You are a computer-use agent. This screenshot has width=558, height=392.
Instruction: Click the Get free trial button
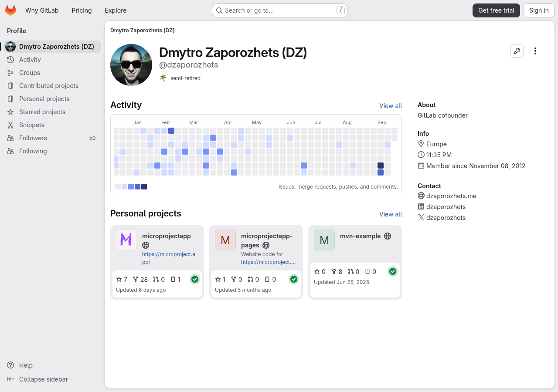coord(496,10)
